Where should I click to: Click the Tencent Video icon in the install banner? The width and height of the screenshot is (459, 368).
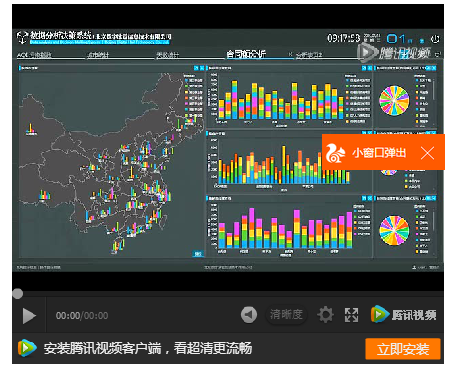[x=27, y=348]
